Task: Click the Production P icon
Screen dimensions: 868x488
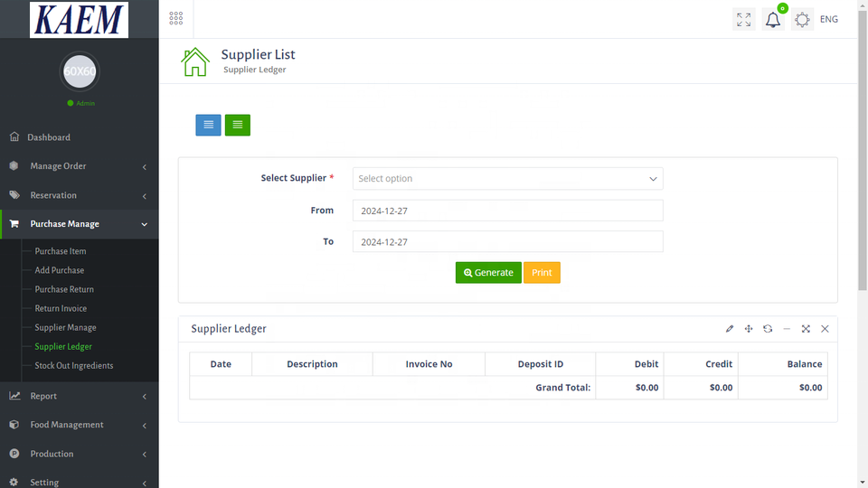Action: pyautogui.click(x=14, y=453)
